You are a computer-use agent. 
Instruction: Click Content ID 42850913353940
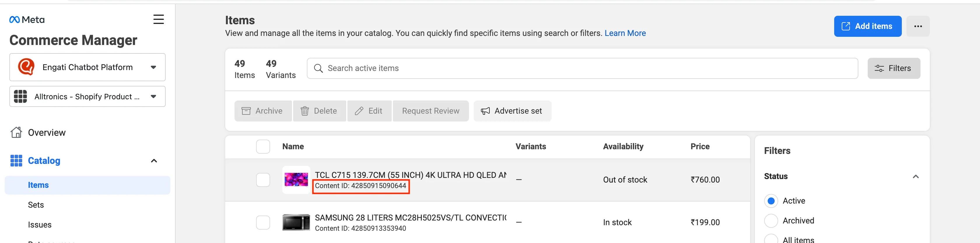pyautogui.click(x=360, y=228)
